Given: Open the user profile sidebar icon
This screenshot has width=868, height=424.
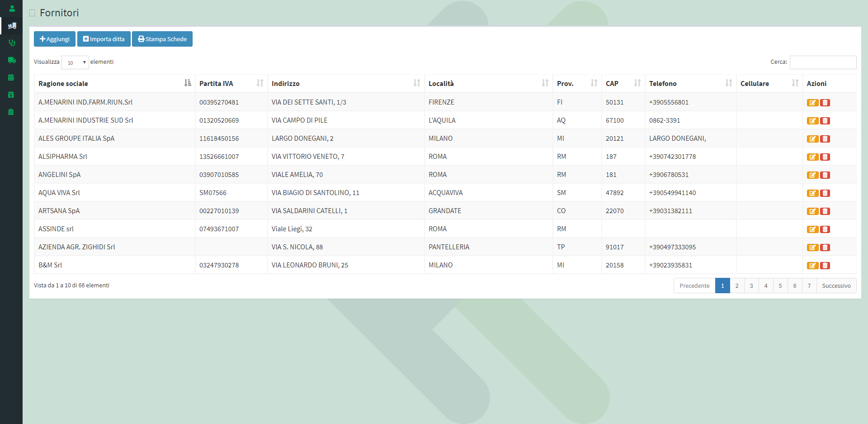Looking at the screenshot, I should 12,8.
